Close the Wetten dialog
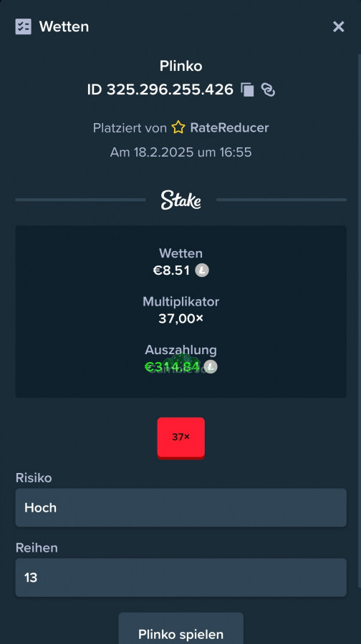This screenshot has width=361, height=644. click(x=338, y=26)
